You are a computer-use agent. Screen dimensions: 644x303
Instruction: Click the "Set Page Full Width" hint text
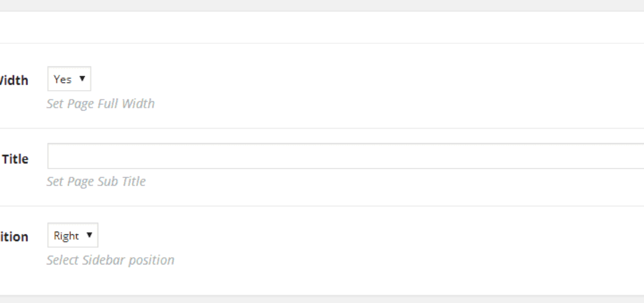coord(100,104)
